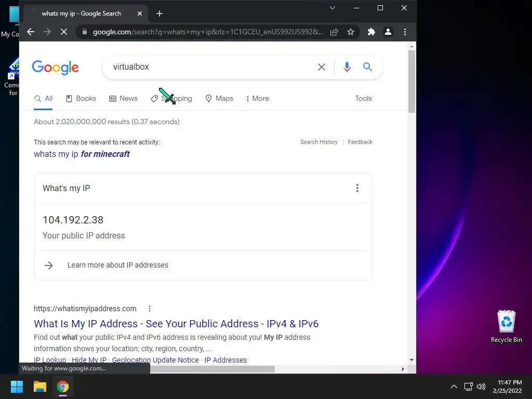Open Search History link
The image size is (532, 399).
[319, 142]
